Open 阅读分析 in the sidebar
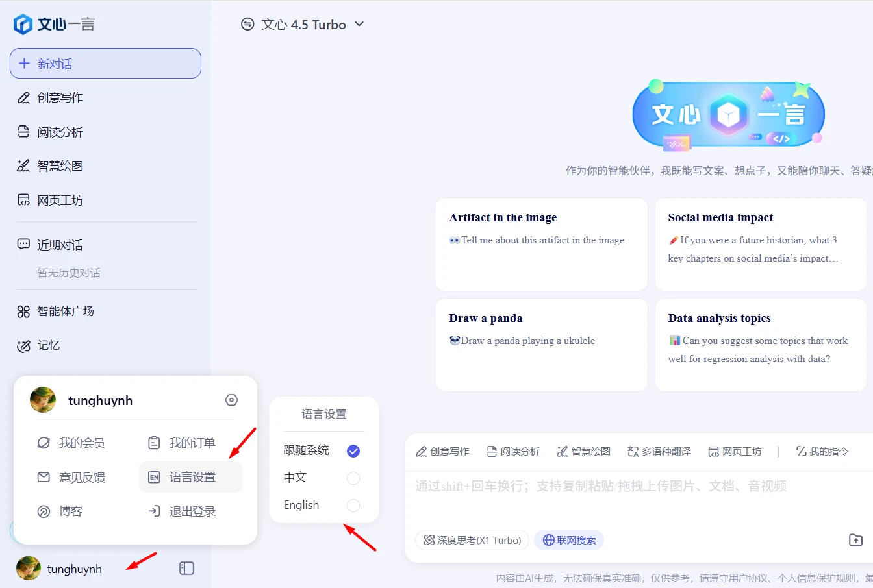873x588 pixels. (50, 132)
